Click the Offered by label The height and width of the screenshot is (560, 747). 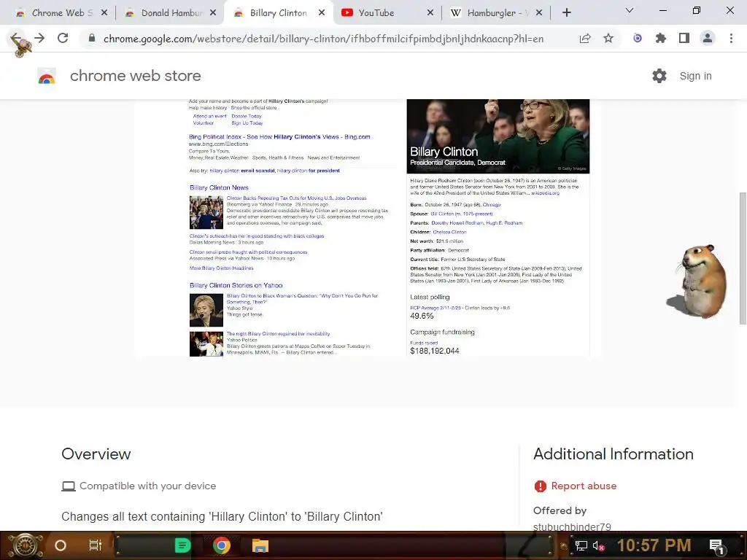560,510
